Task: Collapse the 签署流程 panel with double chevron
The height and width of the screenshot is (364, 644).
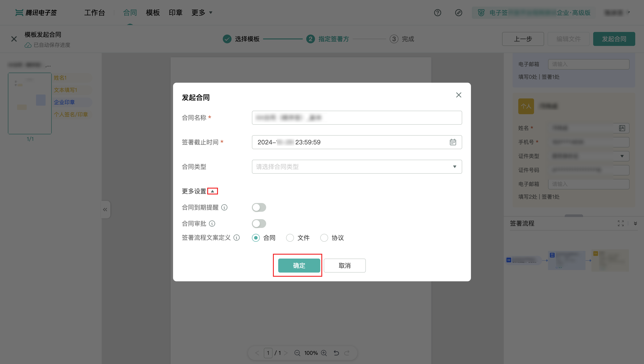Action: [x=635, y=224]
